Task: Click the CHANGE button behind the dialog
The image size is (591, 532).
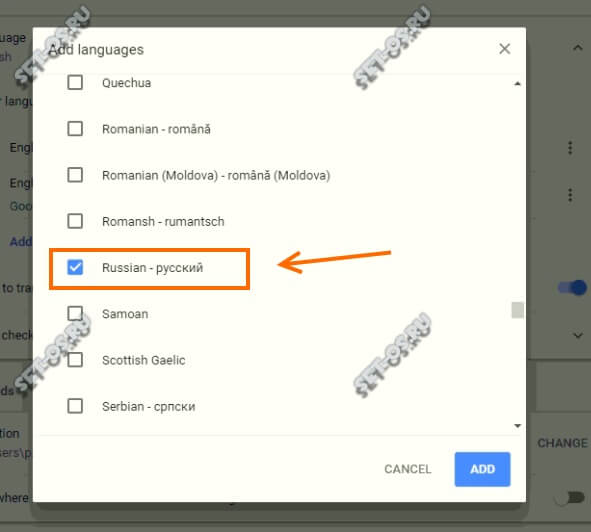Action: [x=562, y=443]
